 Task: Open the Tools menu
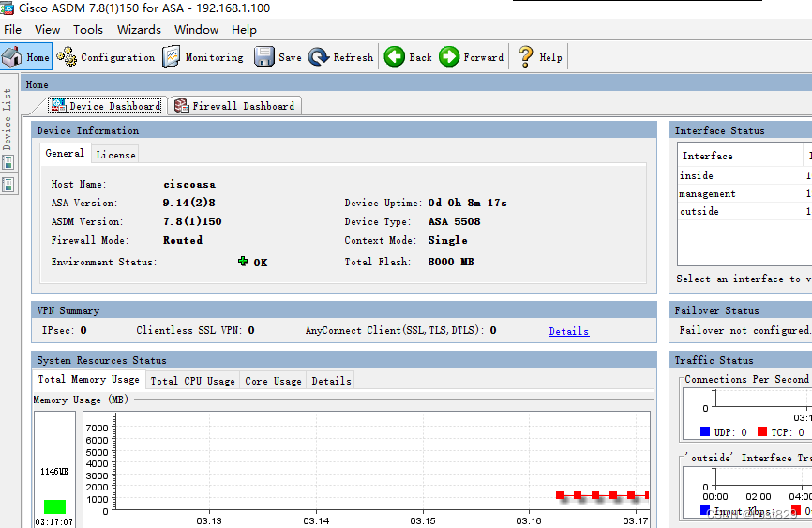click(x=88, y=29)
